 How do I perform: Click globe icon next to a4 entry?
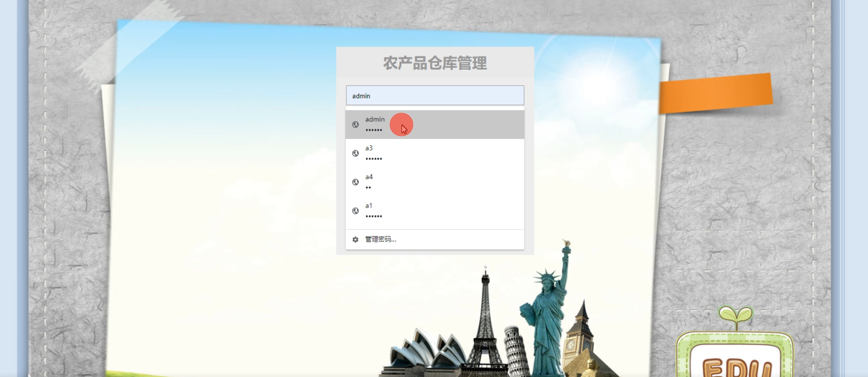pos(356,182)
